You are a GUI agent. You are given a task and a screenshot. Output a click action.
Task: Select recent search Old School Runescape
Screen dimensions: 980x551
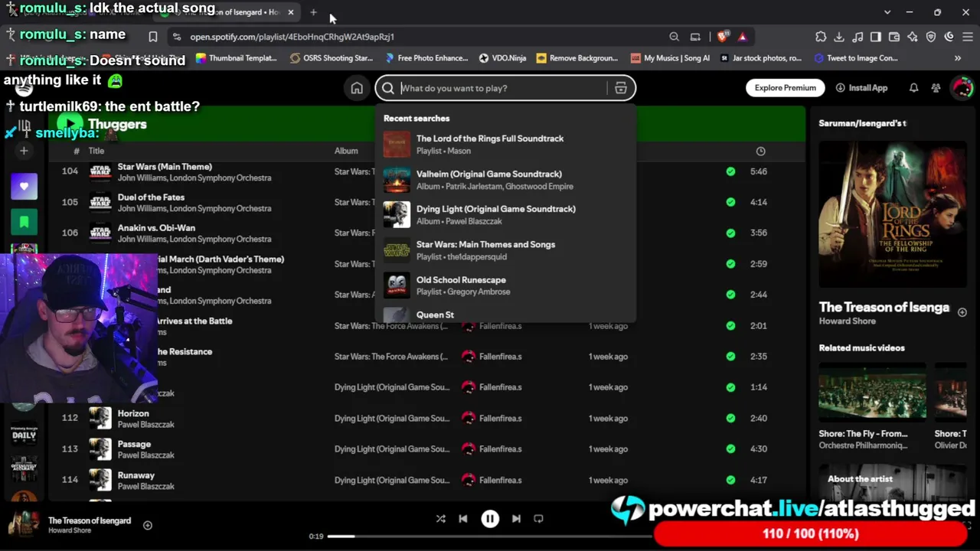point(505,285)
